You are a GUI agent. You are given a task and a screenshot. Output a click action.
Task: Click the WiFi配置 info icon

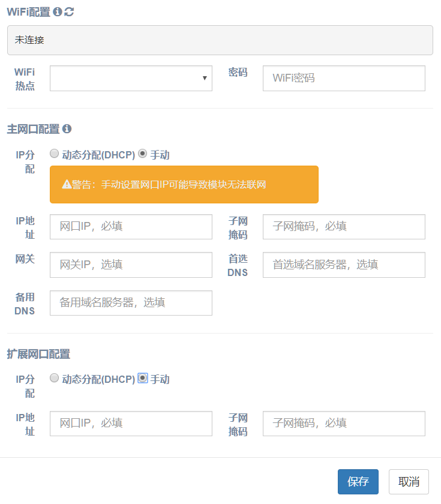(58, 11)
